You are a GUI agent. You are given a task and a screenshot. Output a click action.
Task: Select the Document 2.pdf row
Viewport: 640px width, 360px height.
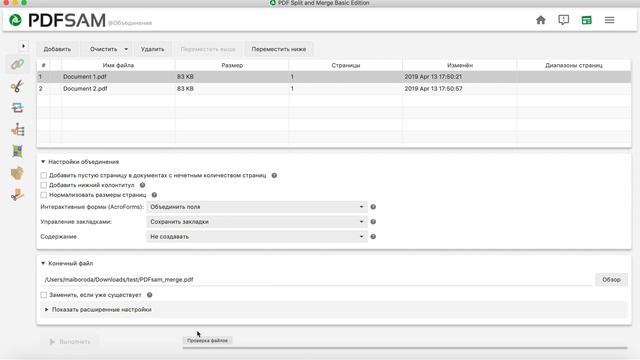tap(334, 89)
